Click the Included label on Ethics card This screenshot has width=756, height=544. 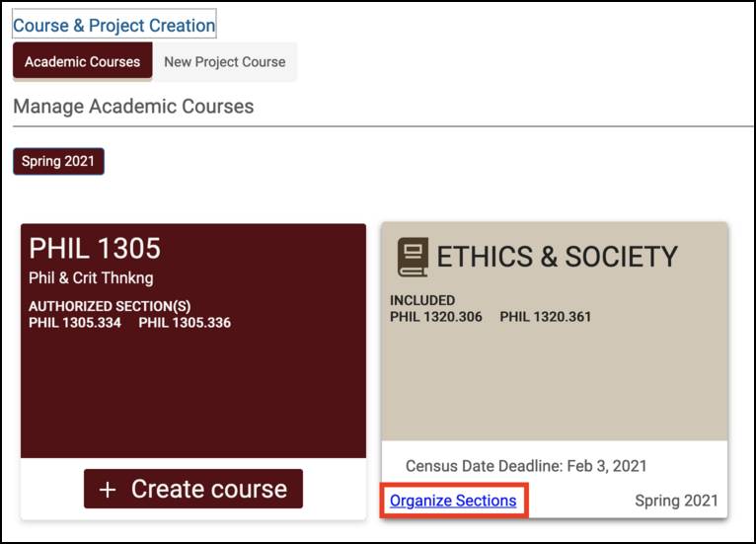(421, 300)
